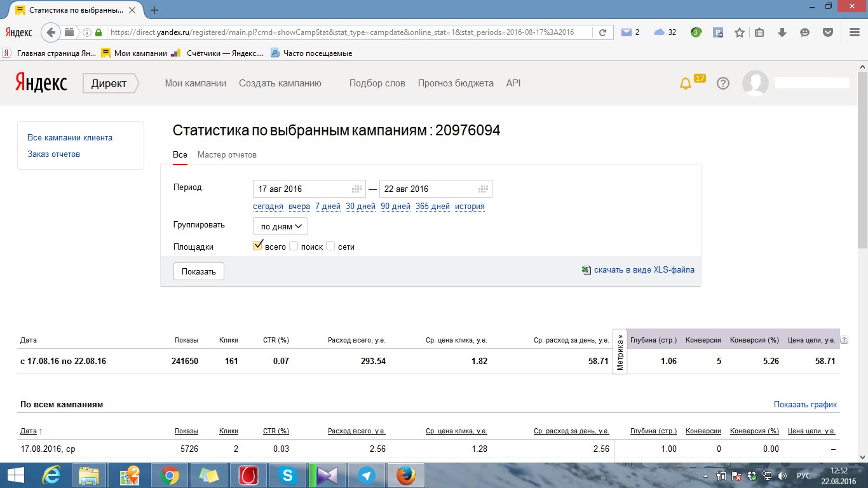
Task: Open the calendar picker for the end date
Action: pyautogui.click(x=484, y=189)
